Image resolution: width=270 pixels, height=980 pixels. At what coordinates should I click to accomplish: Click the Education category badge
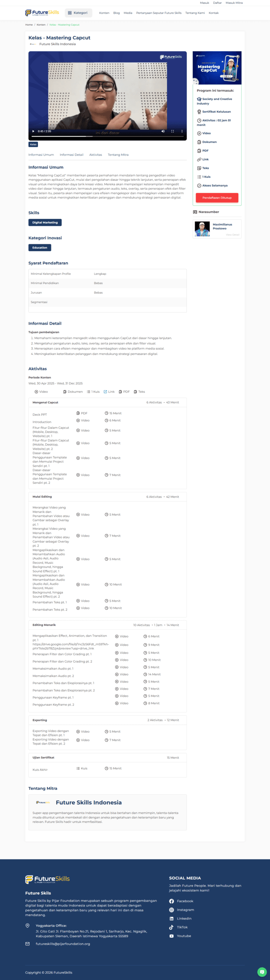click(40, 248)
